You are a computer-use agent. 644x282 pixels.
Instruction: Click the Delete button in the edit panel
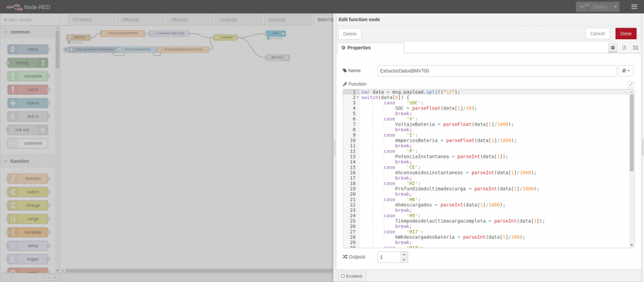(350, 33)
